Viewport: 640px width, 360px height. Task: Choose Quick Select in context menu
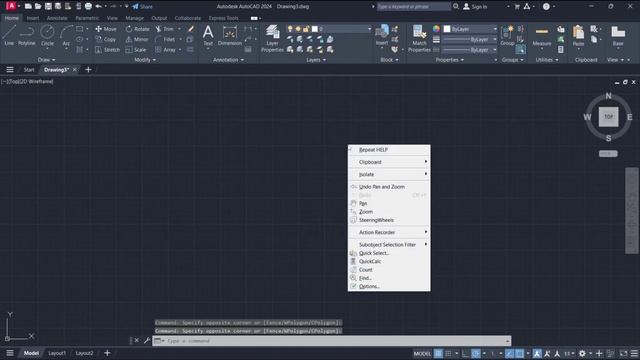[x=389, y=253]
